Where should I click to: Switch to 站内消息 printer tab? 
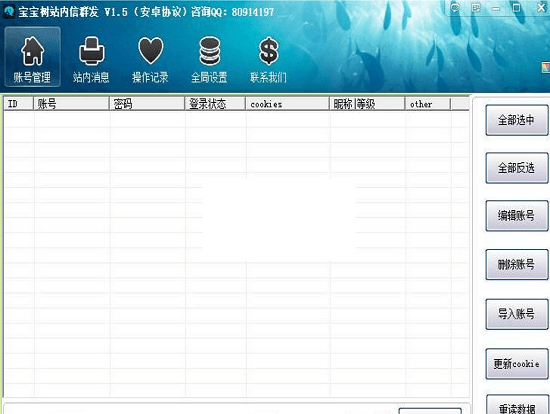[x=91, y=59]
